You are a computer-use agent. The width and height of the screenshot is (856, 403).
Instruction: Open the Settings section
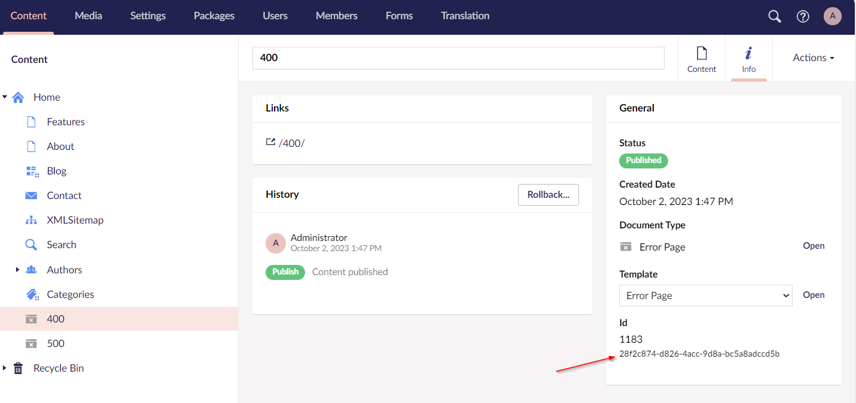[148, 16]
